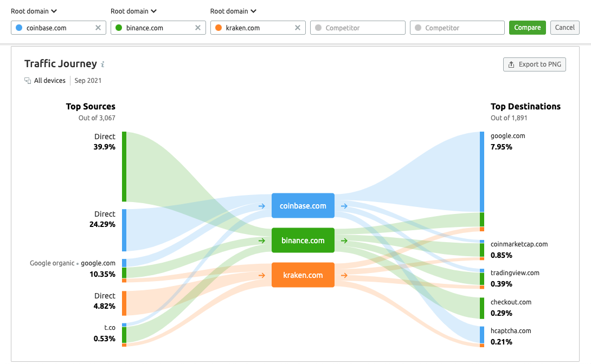
Task: Export the chart to PNG
Action: click(535, 64)
